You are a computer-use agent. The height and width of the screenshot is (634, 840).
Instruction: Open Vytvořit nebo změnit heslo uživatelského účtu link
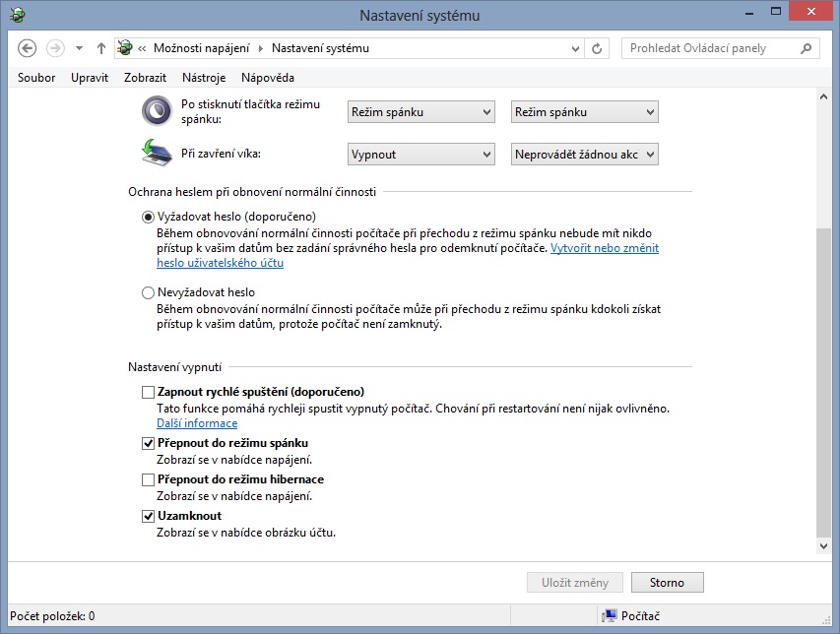click(605, 248)
